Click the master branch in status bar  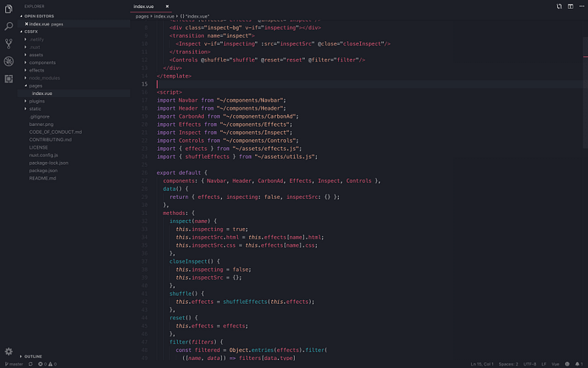(14, 364)
